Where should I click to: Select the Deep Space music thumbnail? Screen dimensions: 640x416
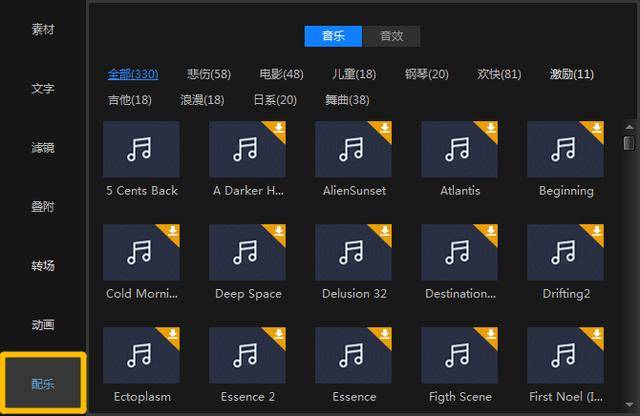pos(247,252)
